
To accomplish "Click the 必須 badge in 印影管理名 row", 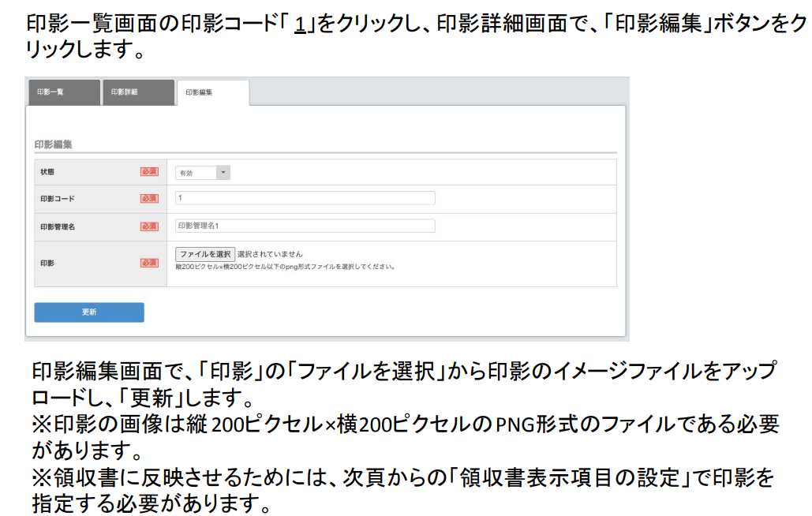I will pos(149,226).
